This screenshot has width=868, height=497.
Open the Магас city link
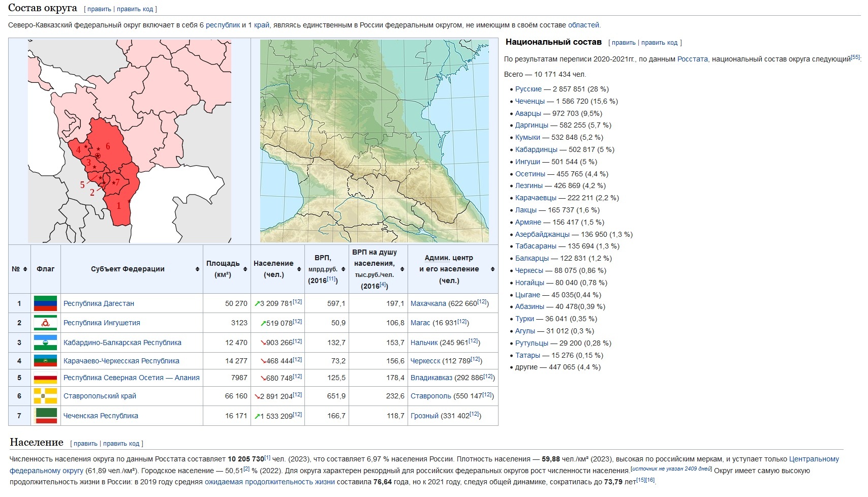420,323
